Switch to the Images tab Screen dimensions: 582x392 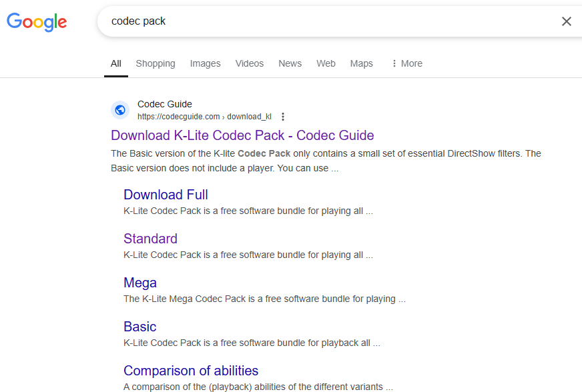pos(206,63)
